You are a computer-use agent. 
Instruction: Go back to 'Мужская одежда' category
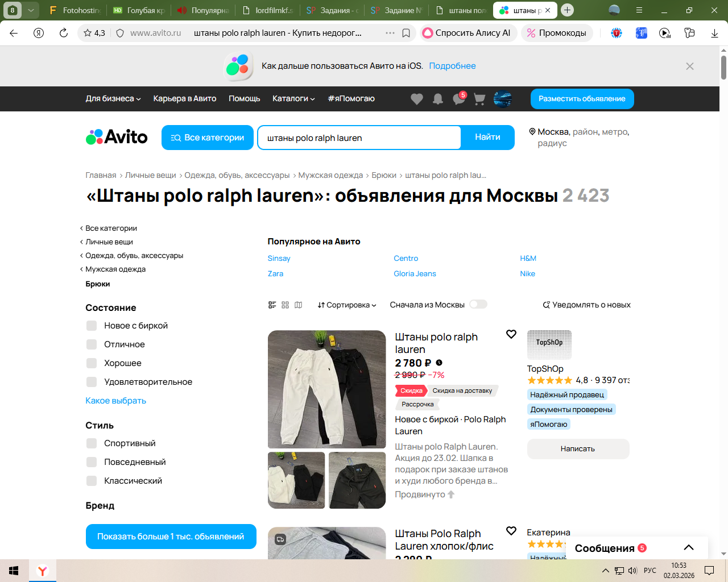point(115,269)
